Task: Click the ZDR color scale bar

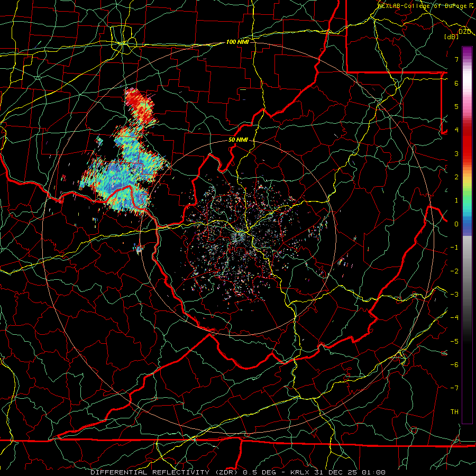Action: (467, 235)
